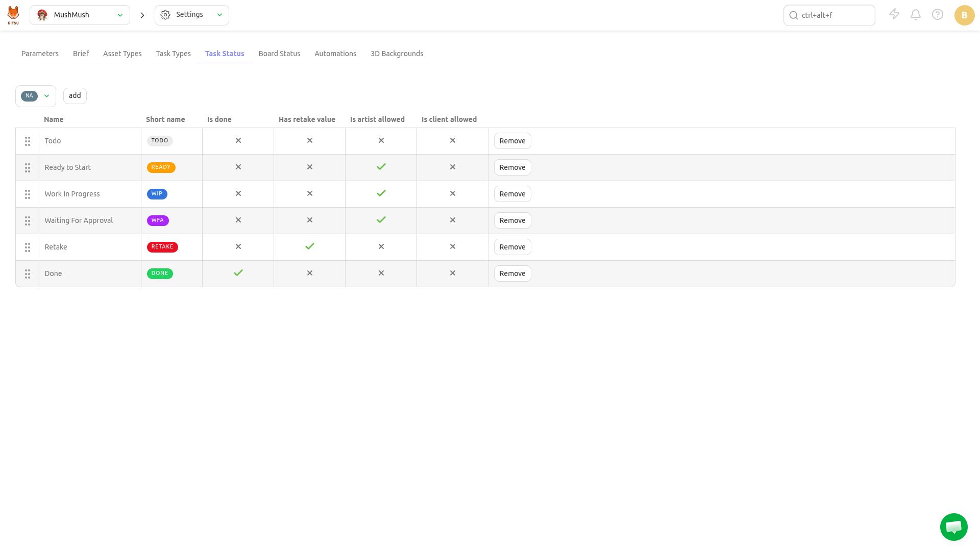This screenshot has width=980, height=551.
Task: Click the purple WFA status badge
Action: [x=158, y=220]
